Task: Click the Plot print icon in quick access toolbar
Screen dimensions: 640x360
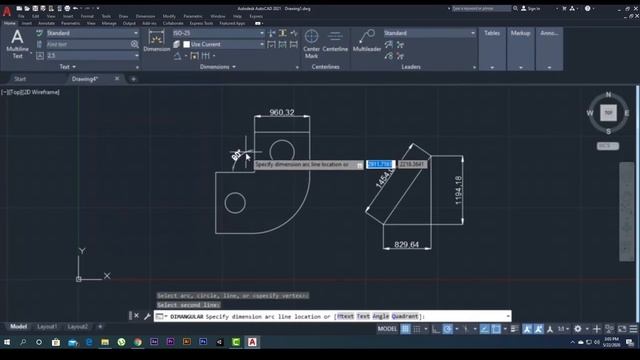Action: pyautogui.click(x=67, y=8)
